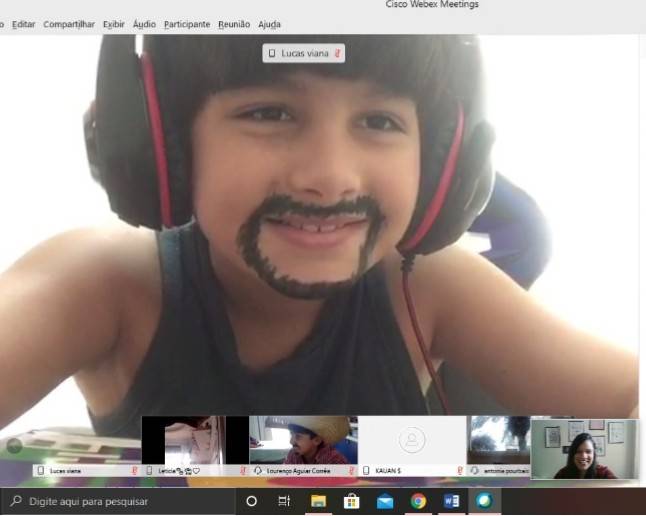Click the Exibir menu

point(113,24)
